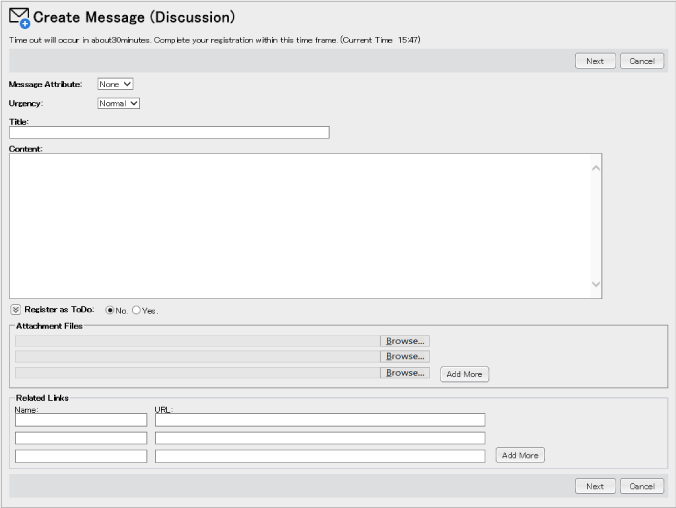
Task: Click the first related link URL field
Action: (320, 420)
